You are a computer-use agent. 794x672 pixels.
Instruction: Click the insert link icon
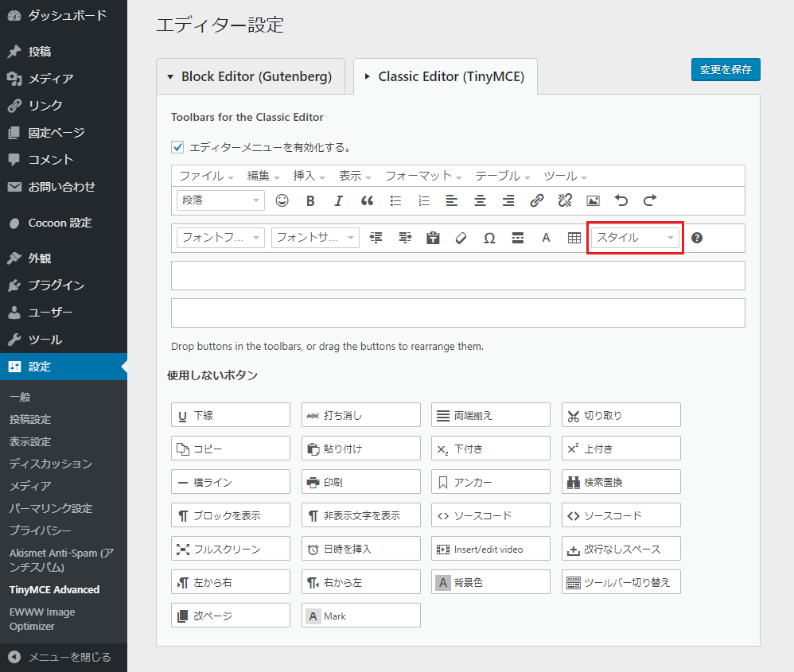(537, 201)
